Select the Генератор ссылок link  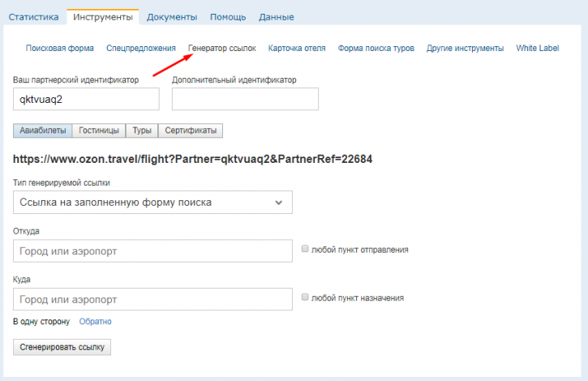coord(222,48)
